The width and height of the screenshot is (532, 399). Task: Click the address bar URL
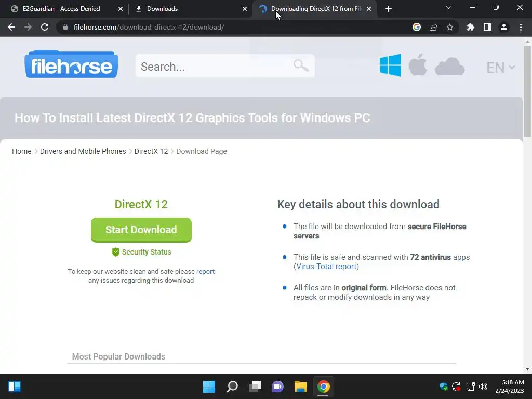[x=149, y=27]
